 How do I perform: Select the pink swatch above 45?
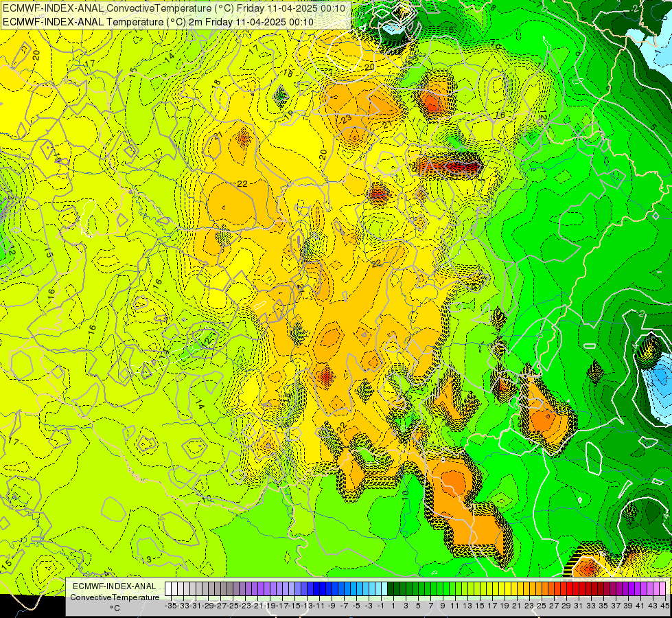click(662, 588)
